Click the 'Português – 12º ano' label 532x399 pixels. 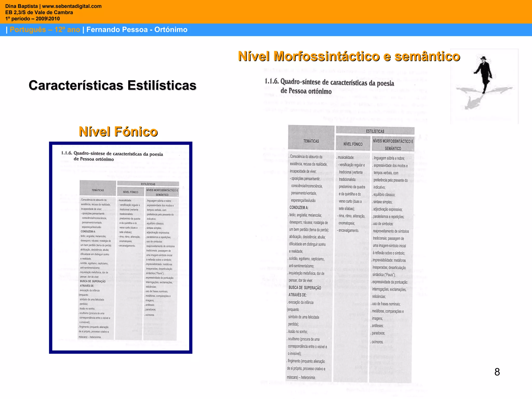click(x=45, y=30)
